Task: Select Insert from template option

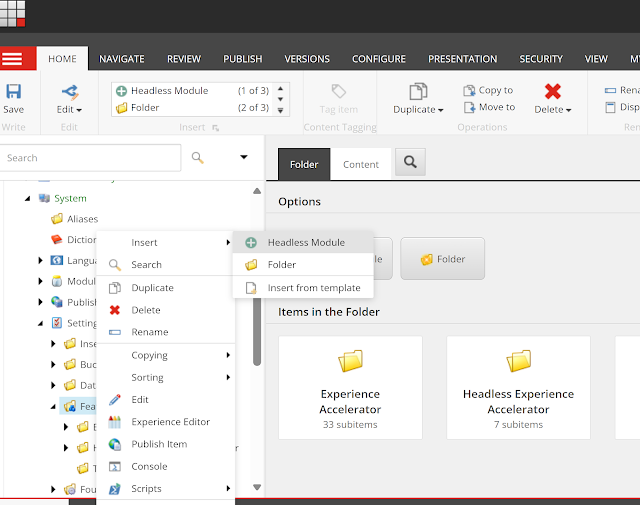Action: pyautogui.click(x=303, y=288)
